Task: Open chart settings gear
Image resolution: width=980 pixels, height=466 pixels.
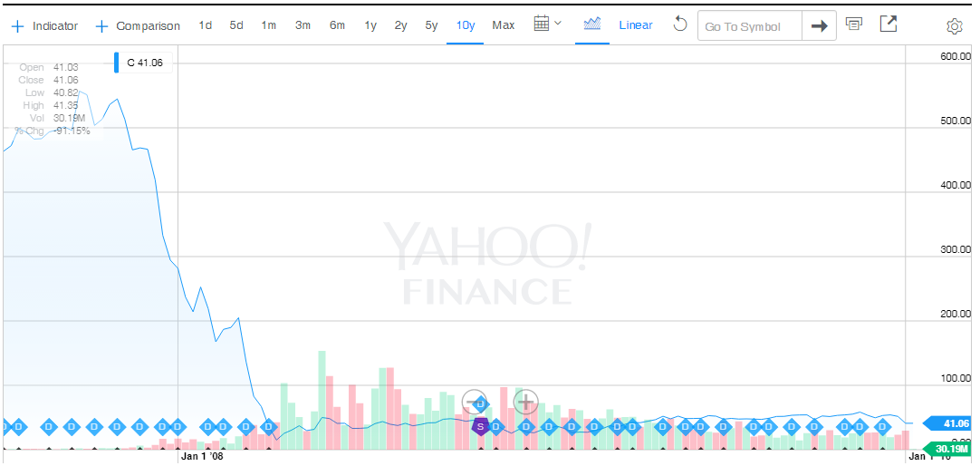Action: 954,26
